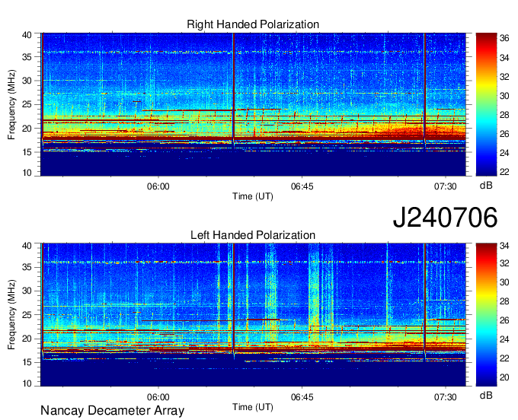Click the 35 MHz tick on left-handed plot
This screenshot has height=420, width=518.
tap(27, 267)
